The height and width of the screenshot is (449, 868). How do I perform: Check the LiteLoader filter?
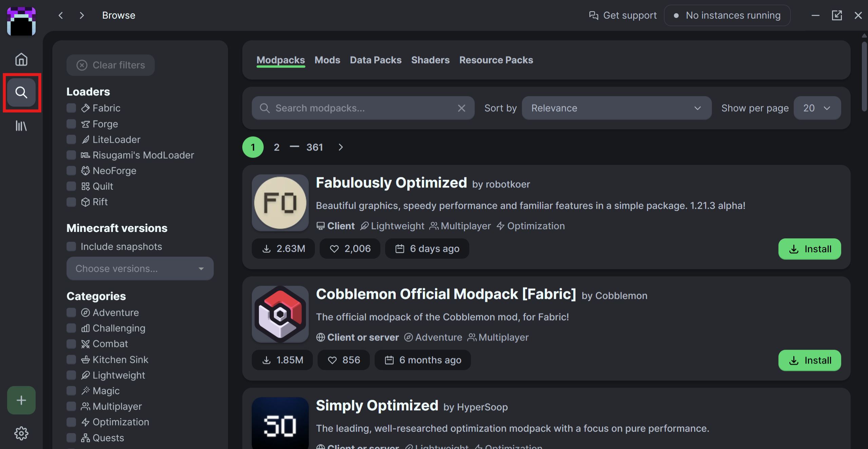[71, 139]
